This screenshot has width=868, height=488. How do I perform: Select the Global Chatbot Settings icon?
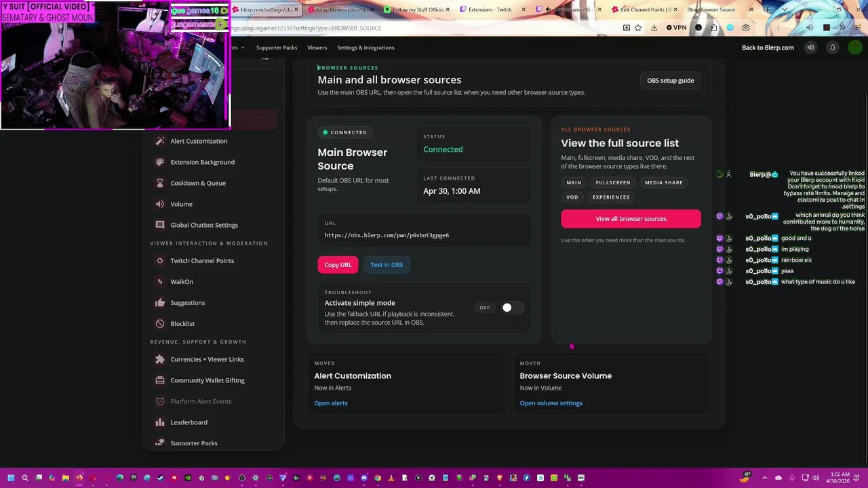pos(160,225)
